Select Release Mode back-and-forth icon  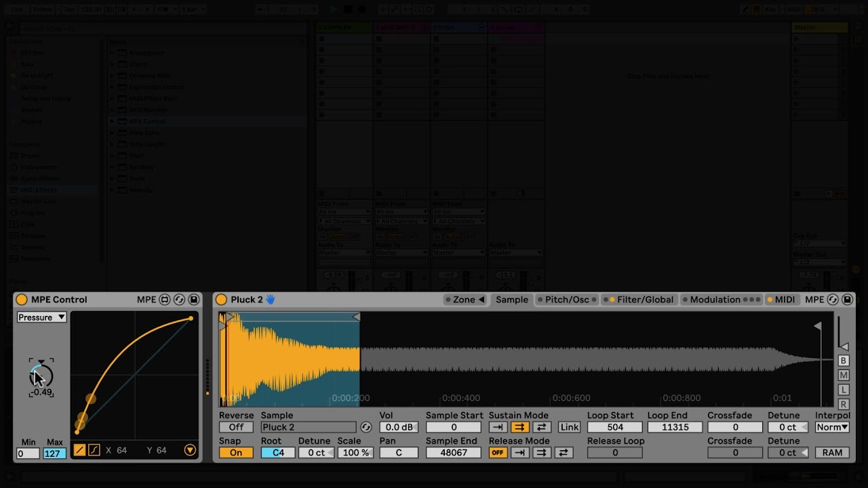point(563,453)
